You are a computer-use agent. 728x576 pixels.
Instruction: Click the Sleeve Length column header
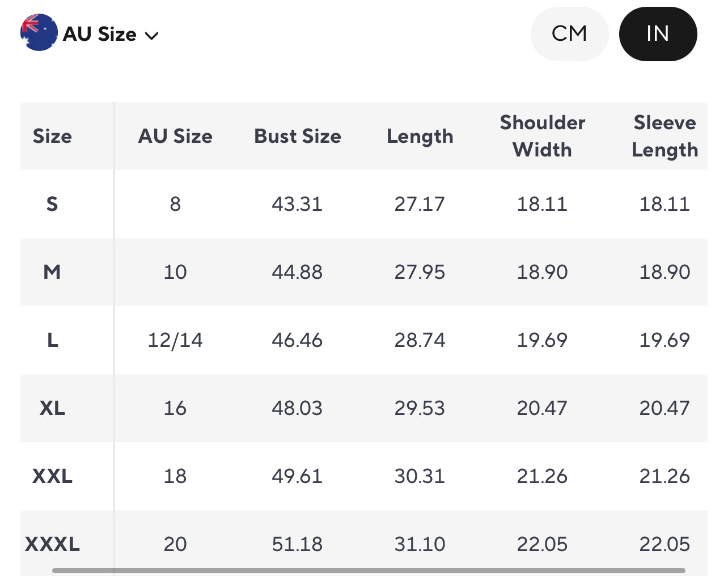point(664,136)
